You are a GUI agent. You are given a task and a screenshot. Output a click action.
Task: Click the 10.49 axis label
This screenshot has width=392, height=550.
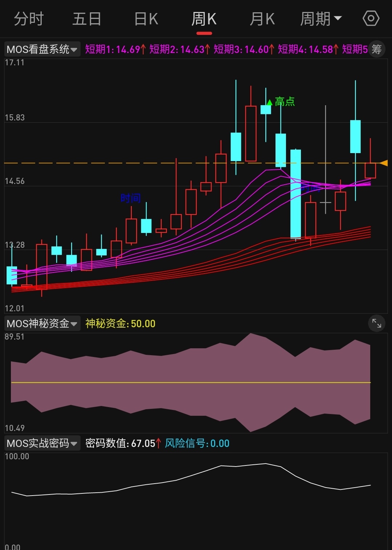point(15,428)
